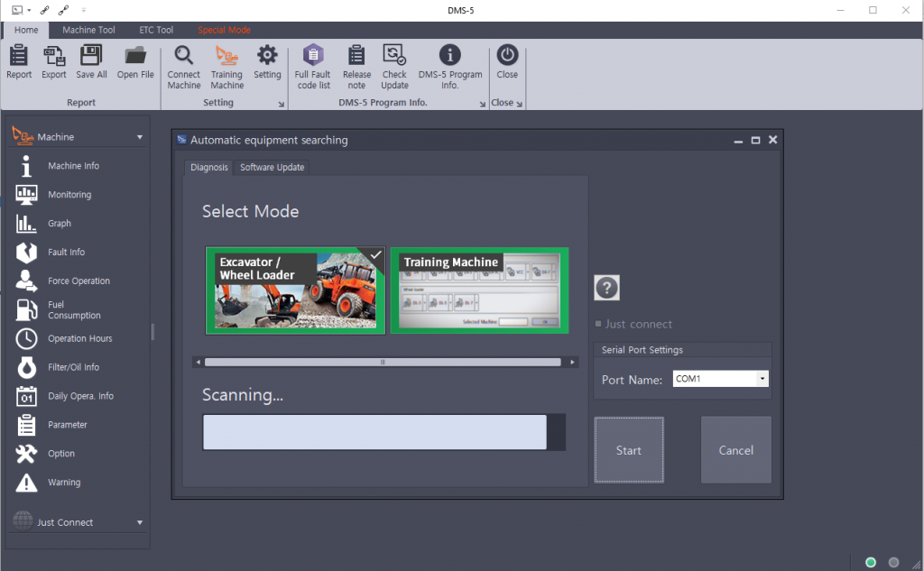Select the Excavator / Wheel Loader mode
This screenshot has width=924, height=571.
click(295, 291)
